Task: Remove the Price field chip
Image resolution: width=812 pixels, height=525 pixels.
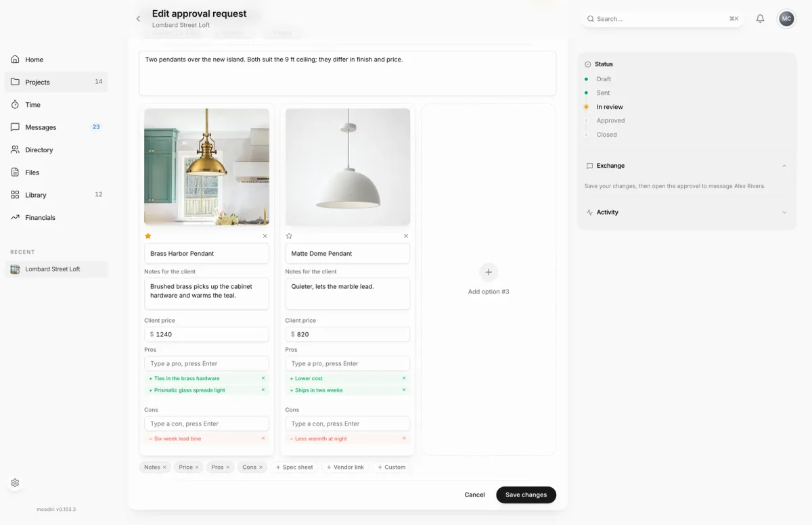Action: [x=197, y=467]
